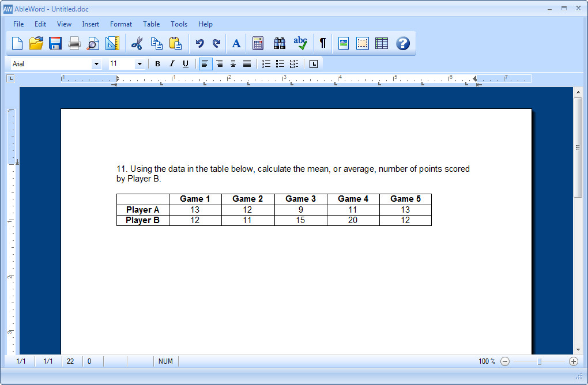Undo the last action

[x=199, y=43]
